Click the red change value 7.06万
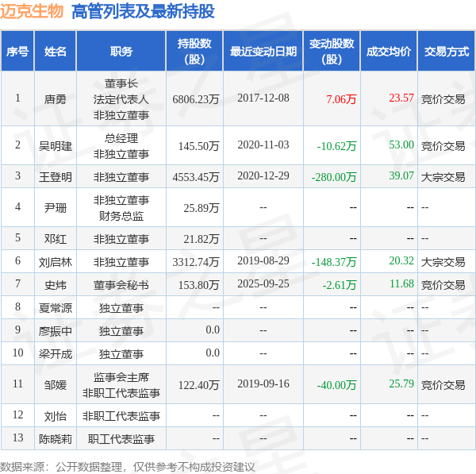This screenshot has height=474, width=476. (341, 99)
